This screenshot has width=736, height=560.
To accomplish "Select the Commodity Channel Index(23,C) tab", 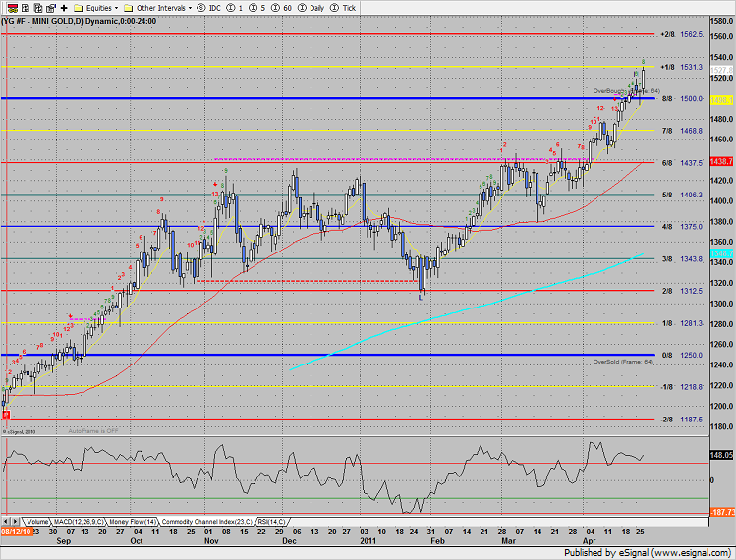I will [206, 522].
